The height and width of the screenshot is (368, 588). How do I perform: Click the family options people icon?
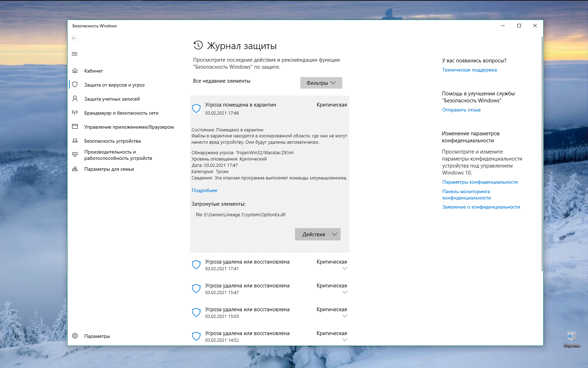pyautogui.click(x=75, y=169)
